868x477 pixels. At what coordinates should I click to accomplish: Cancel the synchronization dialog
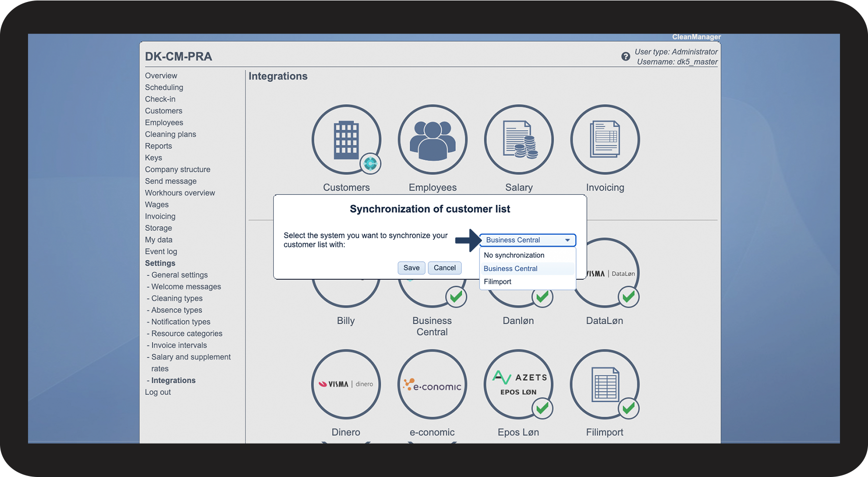[445, 268]
